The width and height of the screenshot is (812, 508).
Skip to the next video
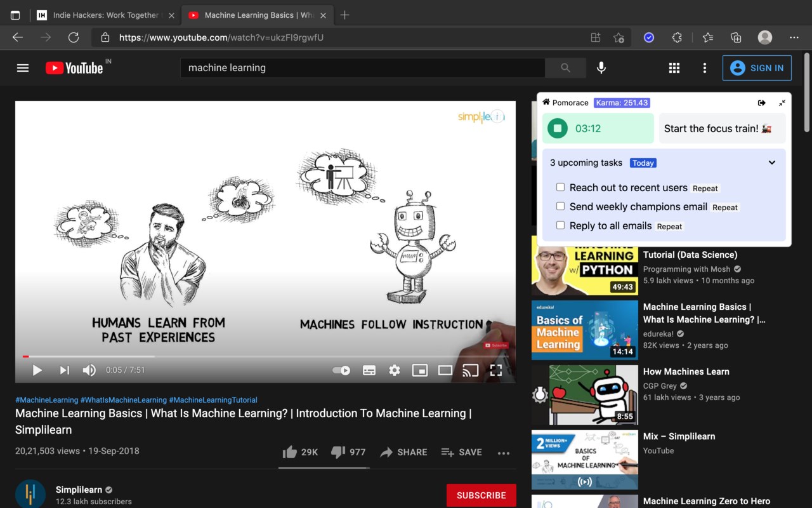(x=64, y=370)
